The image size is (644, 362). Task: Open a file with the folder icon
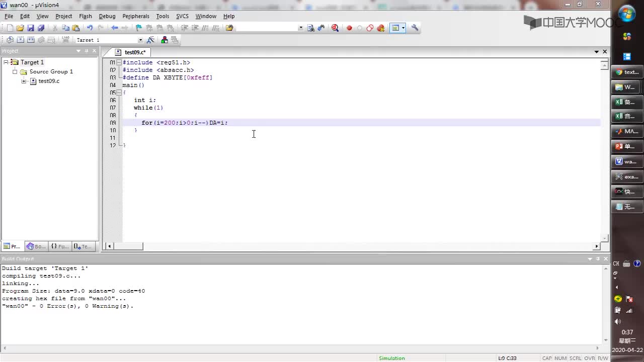20,28
